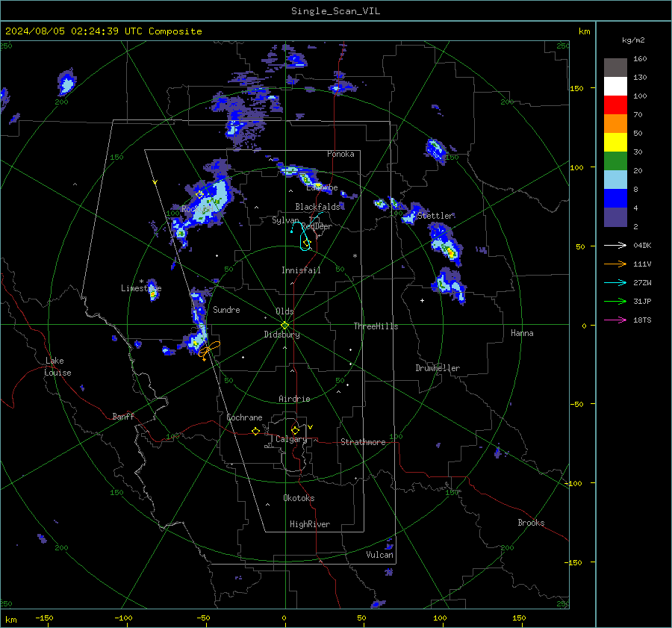Click the Didsbury town label
672x628 pixels.
click(x=281, y=335)
